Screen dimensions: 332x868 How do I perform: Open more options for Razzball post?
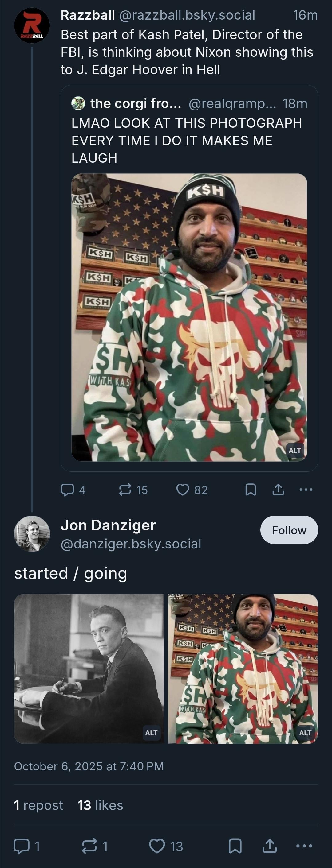[306, 490]
